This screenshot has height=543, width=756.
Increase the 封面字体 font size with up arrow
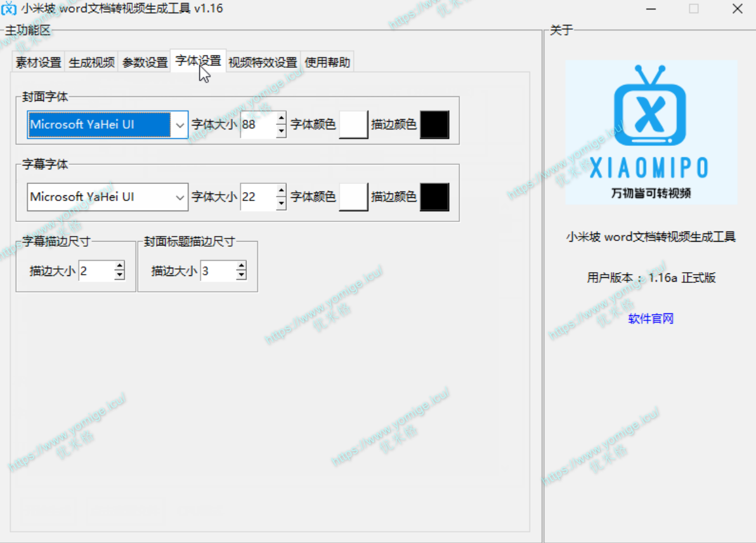coord(282,119)
